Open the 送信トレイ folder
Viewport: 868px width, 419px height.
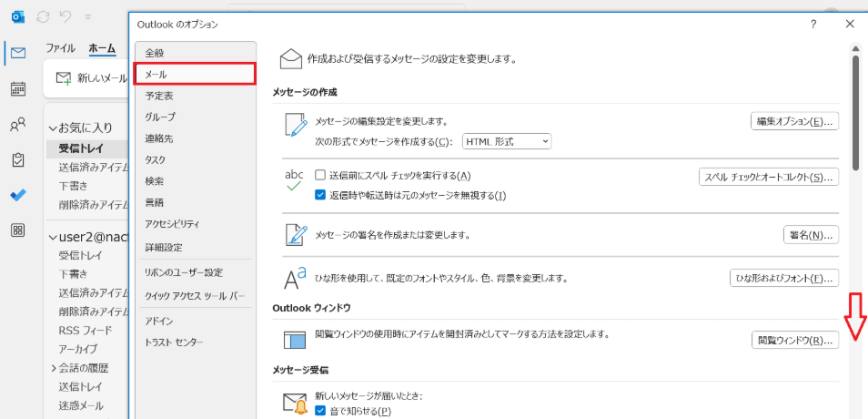pos(80,386)
